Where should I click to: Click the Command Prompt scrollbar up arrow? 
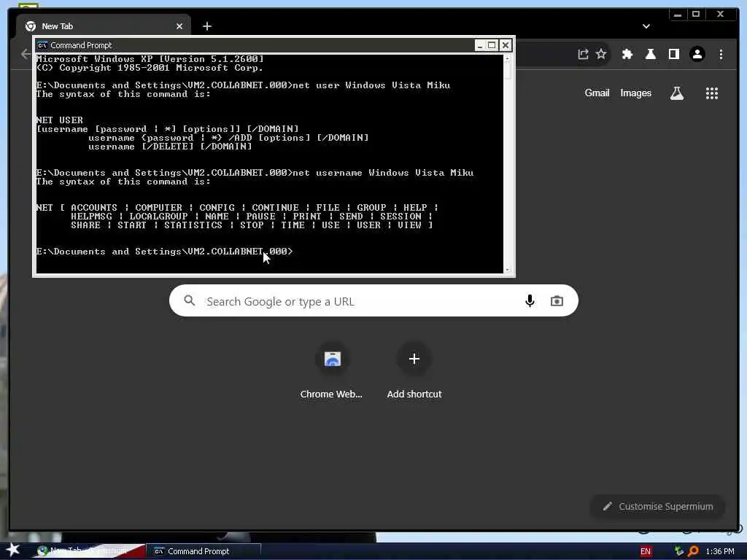[508, 58]
